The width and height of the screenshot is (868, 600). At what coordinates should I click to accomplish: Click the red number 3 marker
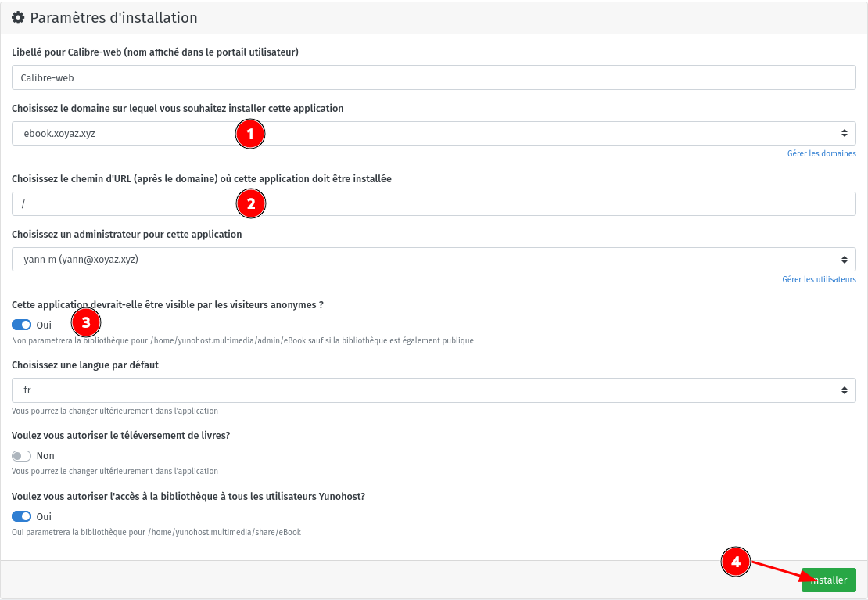86,322
